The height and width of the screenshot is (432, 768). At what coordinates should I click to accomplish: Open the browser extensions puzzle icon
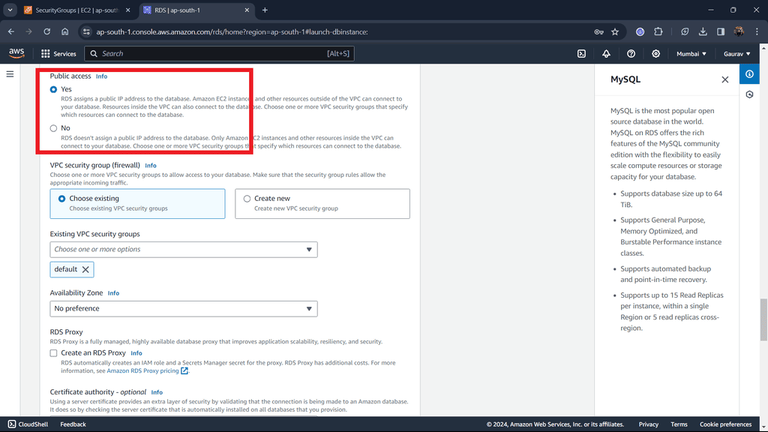(658, 32)
